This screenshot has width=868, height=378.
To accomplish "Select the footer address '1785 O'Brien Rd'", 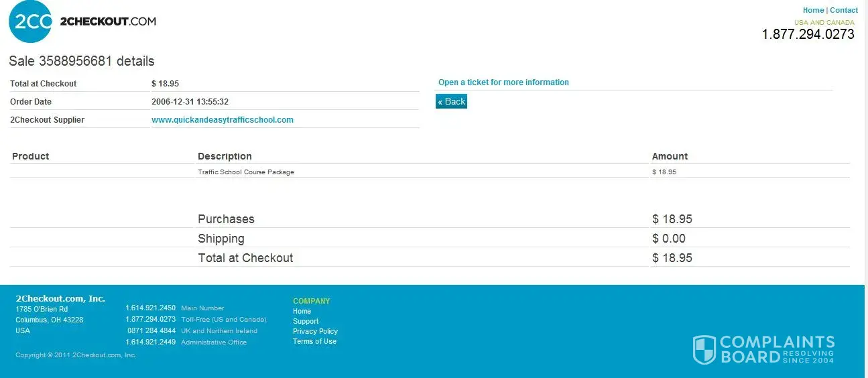I will pyautogui.click(x=42, y=309).
